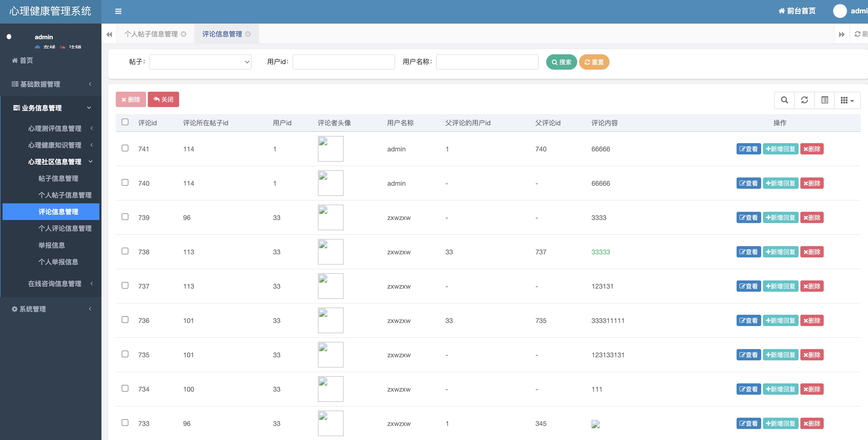Click 新增回复 for comment 735

(x=780, y=355)
